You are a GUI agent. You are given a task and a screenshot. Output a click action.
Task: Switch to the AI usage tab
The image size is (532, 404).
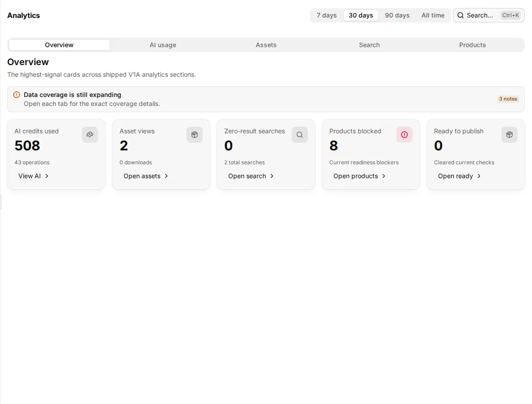tap(163, 45)
